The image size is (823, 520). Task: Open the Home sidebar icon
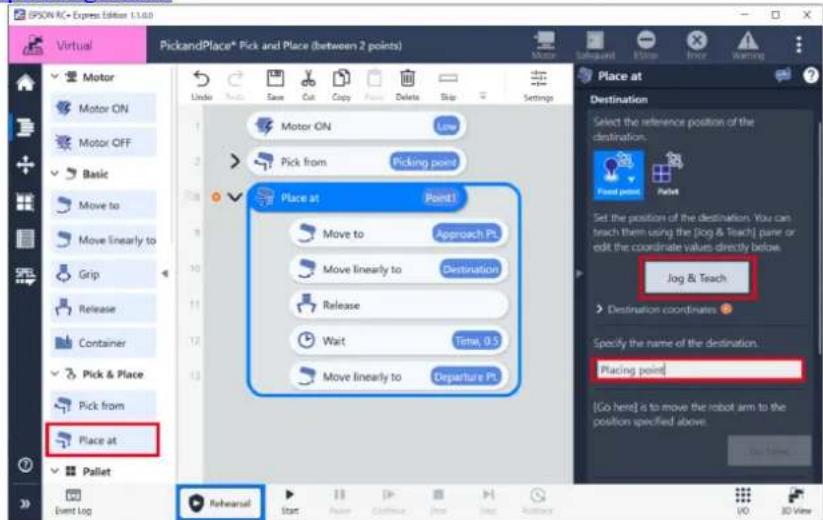(25, 82)
